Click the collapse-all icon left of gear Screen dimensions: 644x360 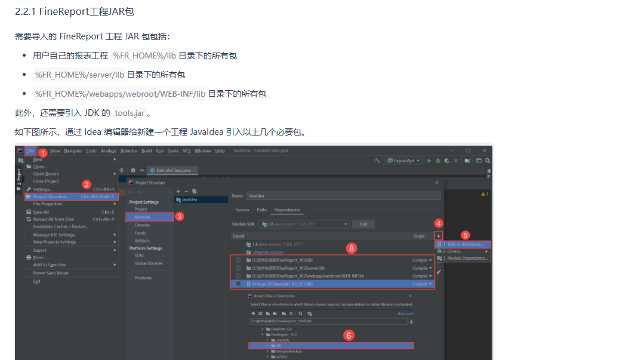pos(122,170)
